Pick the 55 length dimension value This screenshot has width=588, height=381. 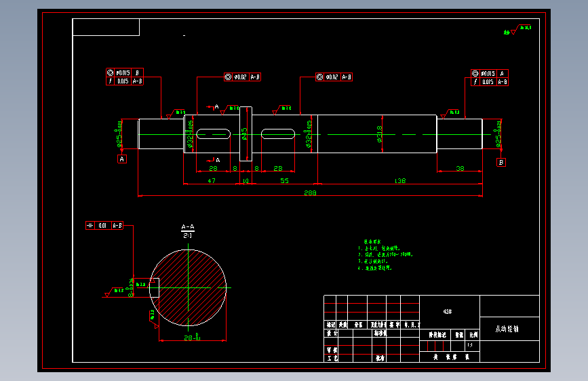click(x=285, y=181)
